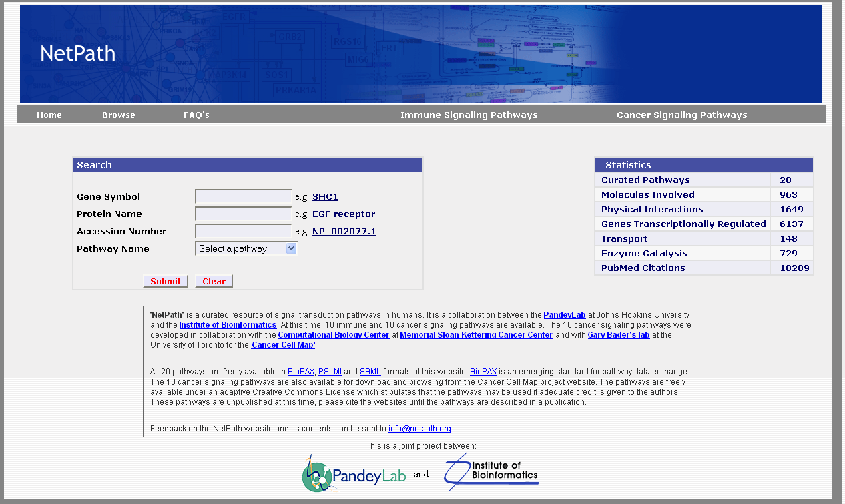This screenshot has height=504, width=845.
Task: Click the 'Pathway Name' field label
Action: click(113, 249)
